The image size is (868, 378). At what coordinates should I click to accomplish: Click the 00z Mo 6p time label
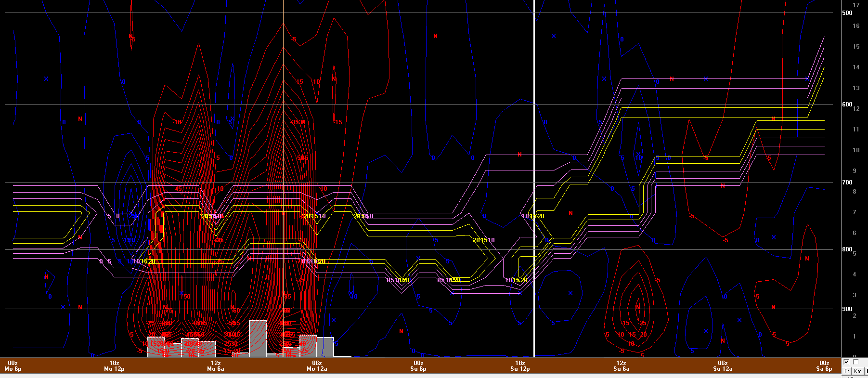13,366
